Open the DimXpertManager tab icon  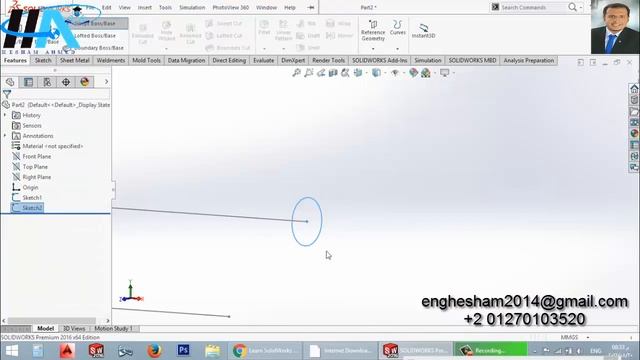click(66, 82)
